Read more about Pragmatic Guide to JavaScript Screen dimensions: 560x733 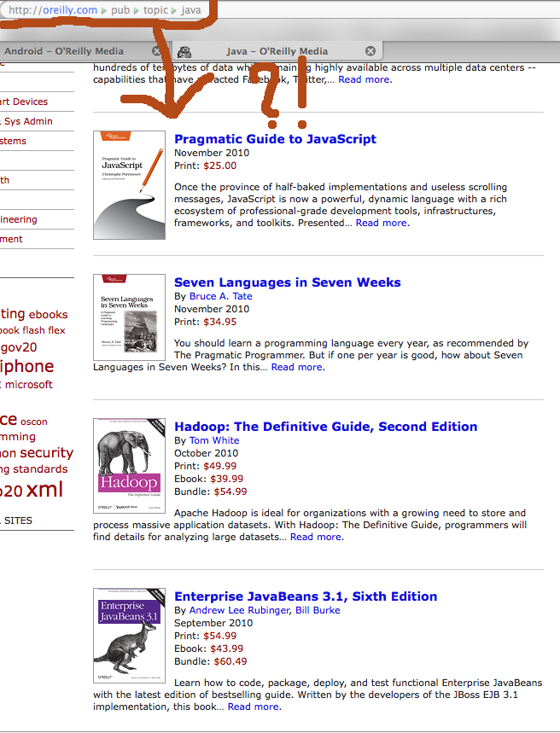point(382,223)
